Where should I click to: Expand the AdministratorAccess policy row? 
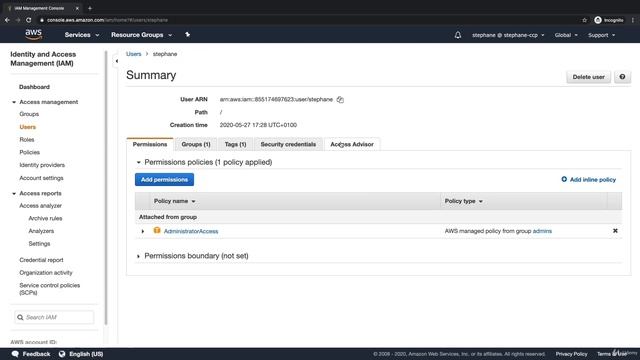click(142, 231)
